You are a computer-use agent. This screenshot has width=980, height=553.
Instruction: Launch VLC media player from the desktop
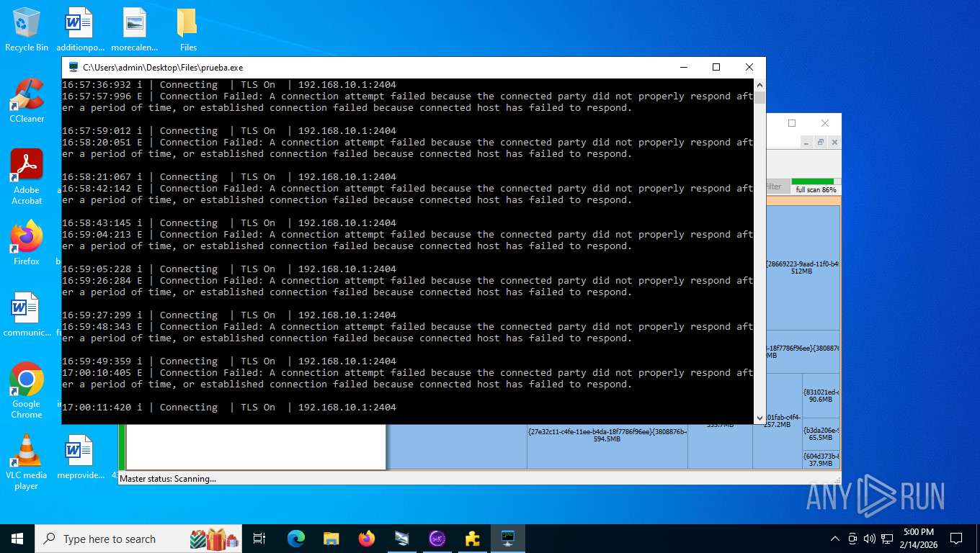click(27, 462)
